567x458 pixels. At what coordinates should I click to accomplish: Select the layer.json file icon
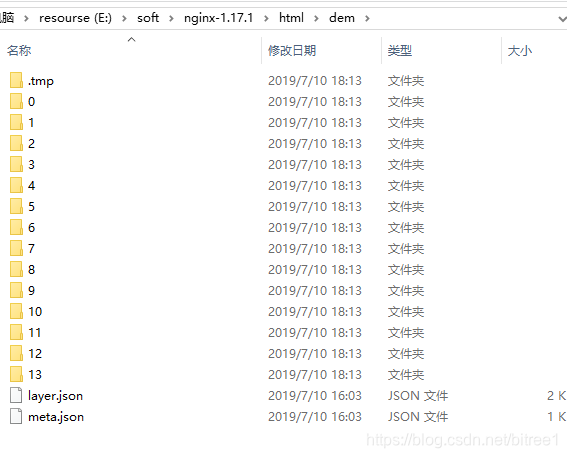pos(16,395)
